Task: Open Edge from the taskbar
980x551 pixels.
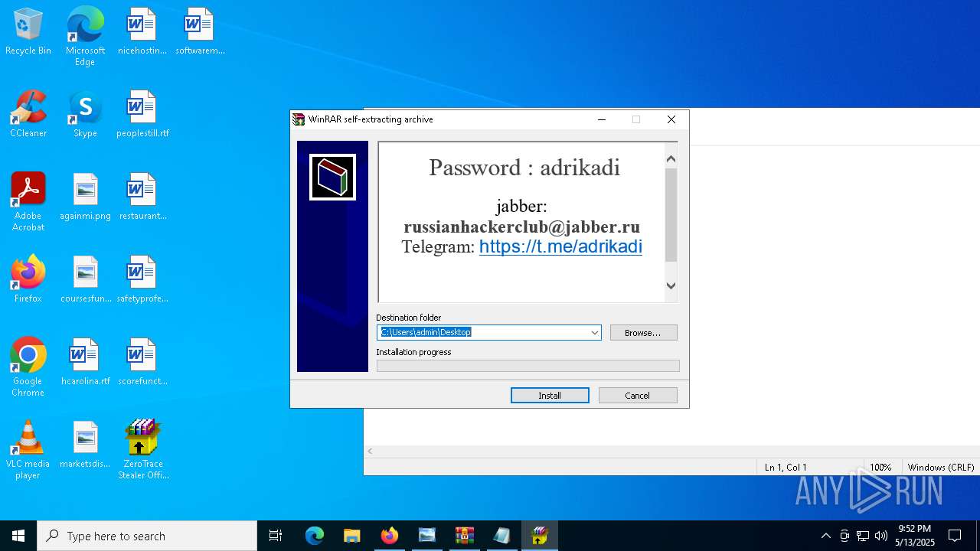Action: point(314,536)
